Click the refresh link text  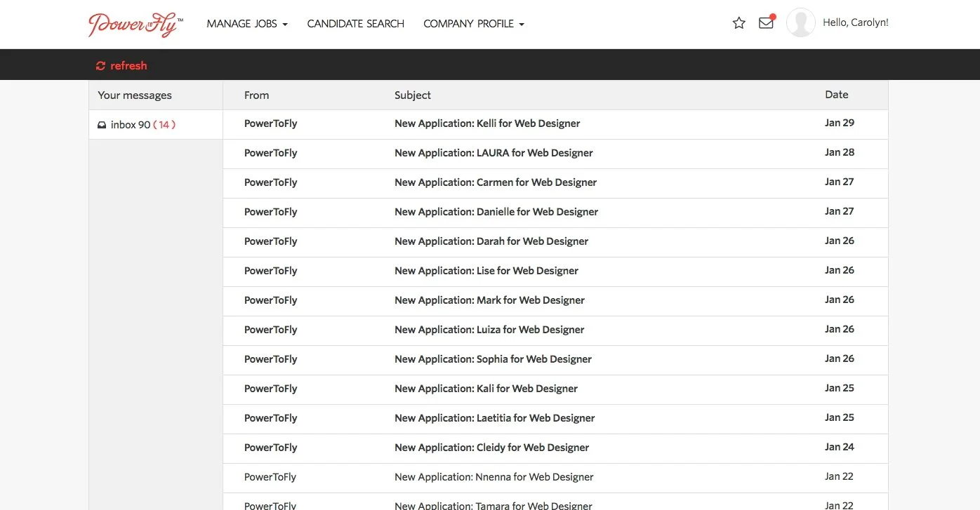point(128,66)
